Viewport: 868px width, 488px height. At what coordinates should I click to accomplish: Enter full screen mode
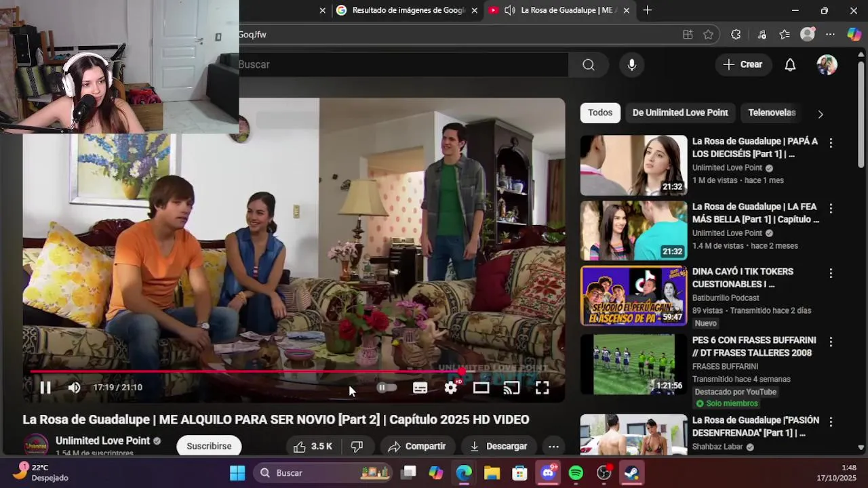(542, 388)
